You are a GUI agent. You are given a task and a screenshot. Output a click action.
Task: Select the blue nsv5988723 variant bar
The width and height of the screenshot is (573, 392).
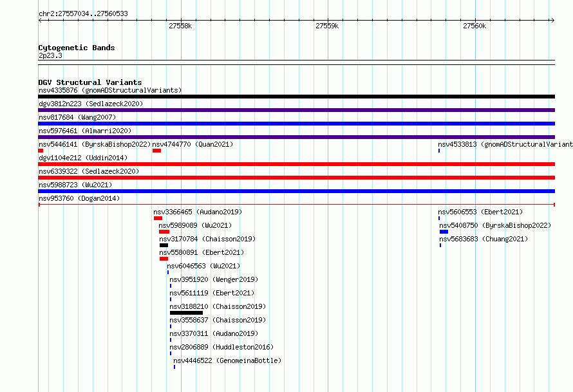(296, 191)
